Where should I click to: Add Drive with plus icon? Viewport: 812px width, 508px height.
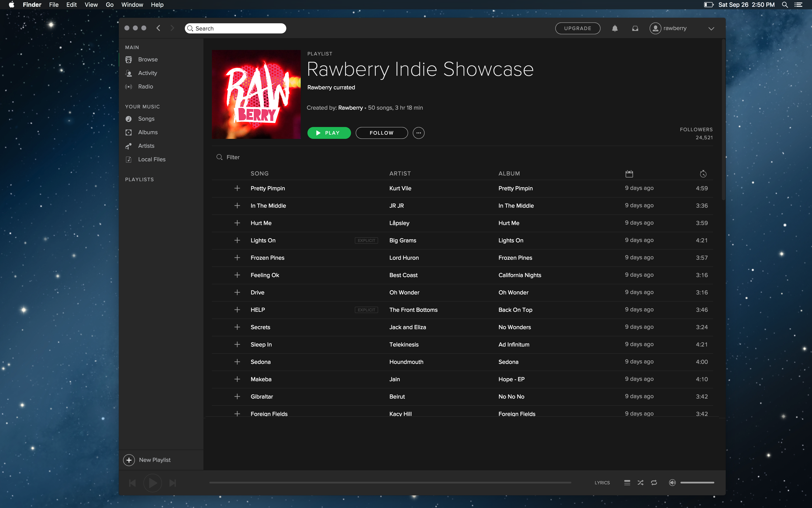pyautogui.click(x=237, y=292)
